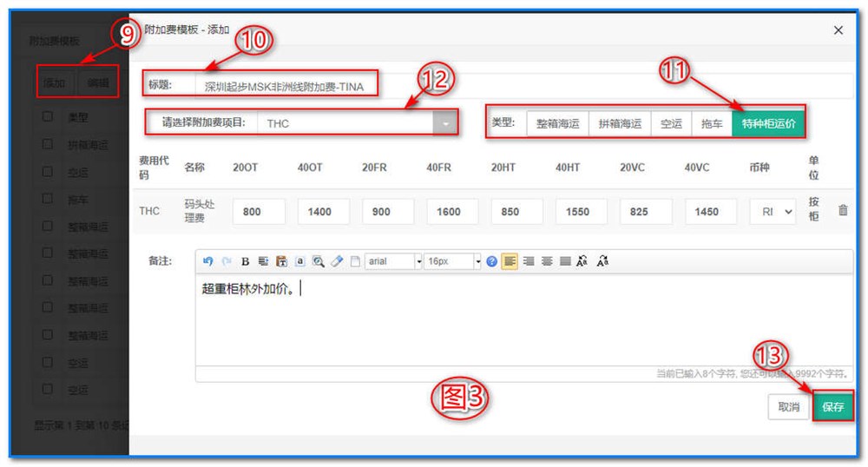Select the 空运 type tab
The width and height of the screenshot is (868, 467).
pos(672,123)
